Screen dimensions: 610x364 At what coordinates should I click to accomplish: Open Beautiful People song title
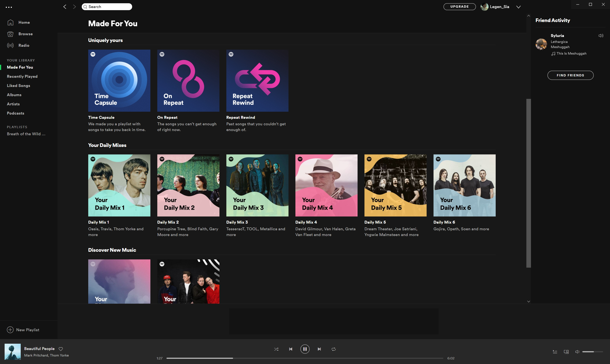[x=39, y=348]
